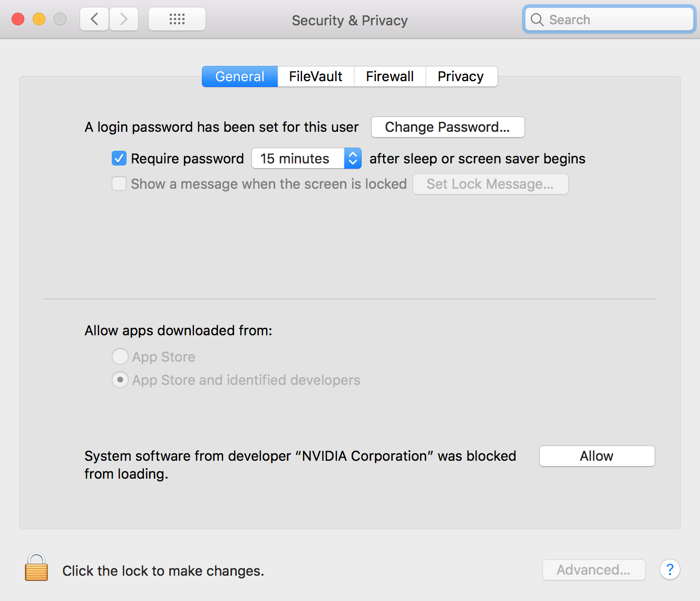Click the Security & Privacy window title
This screenshot has height=601, width=700.
349,20
